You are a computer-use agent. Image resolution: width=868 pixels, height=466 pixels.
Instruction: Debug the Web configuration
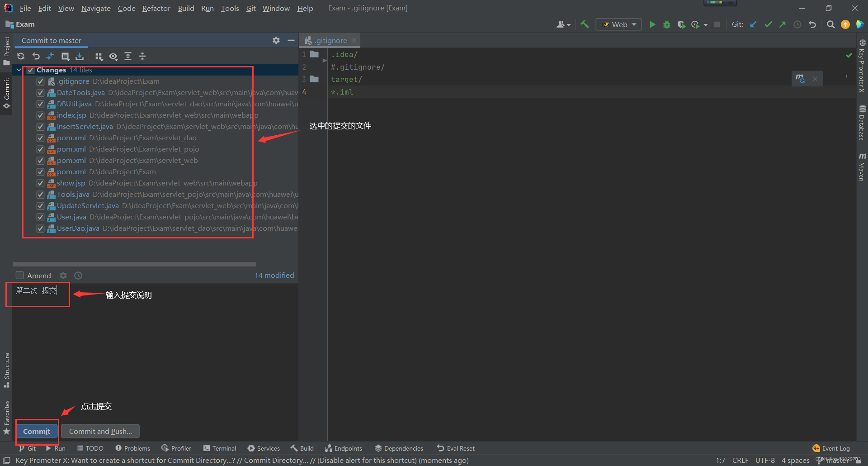coord(667,24)
